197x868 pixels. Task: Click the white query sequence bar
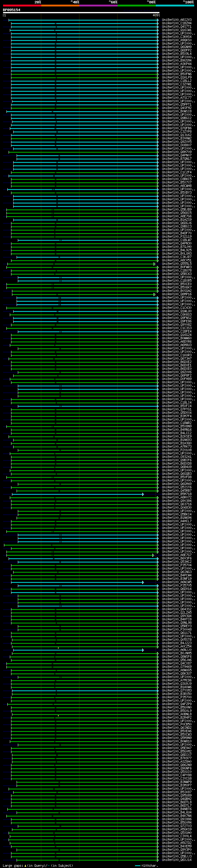[81, 13]
